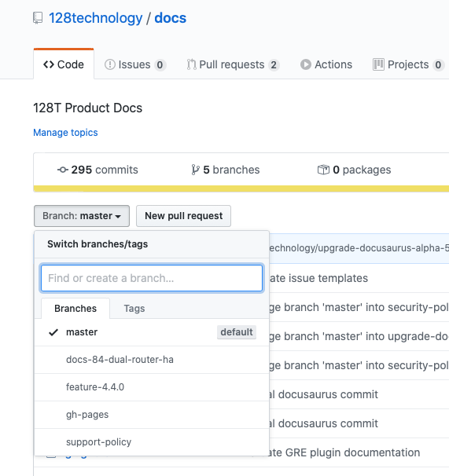Open the 128technology organization link
Image resolution: width=449 pixels, height=476 pixels.
(95, 18)
